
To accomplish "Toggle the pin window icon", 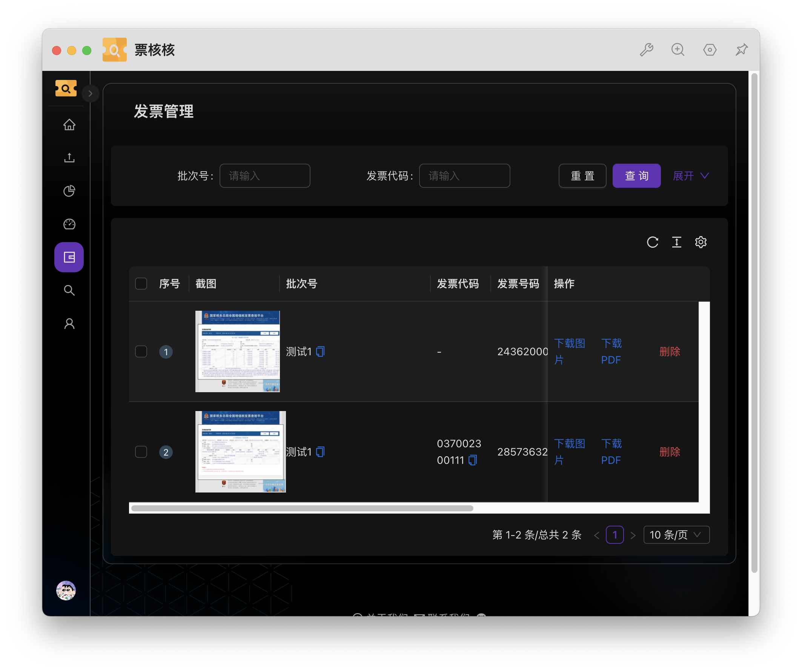I will [741, 50].
